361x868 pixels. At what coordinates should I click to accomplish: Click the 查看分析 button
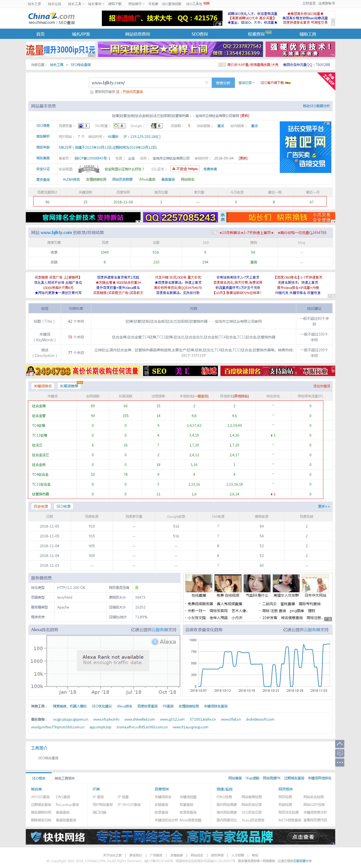[x=223, y=82]
